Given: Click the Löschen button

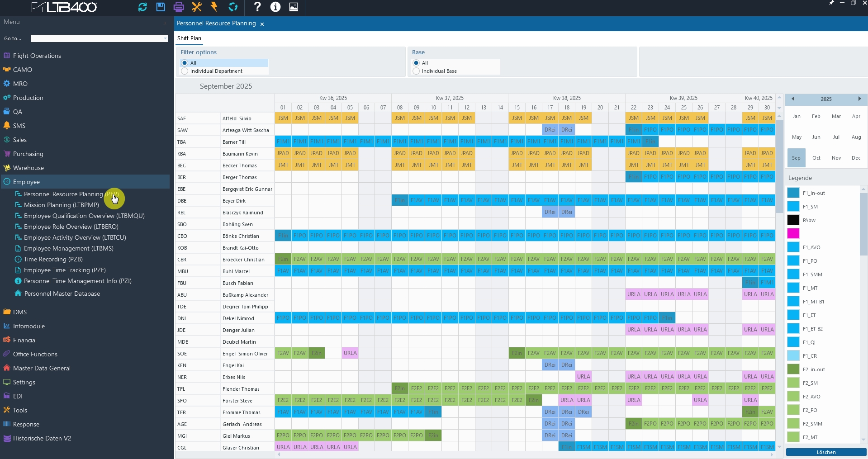Looking at the screenshot, I should (x=826, y=452).
